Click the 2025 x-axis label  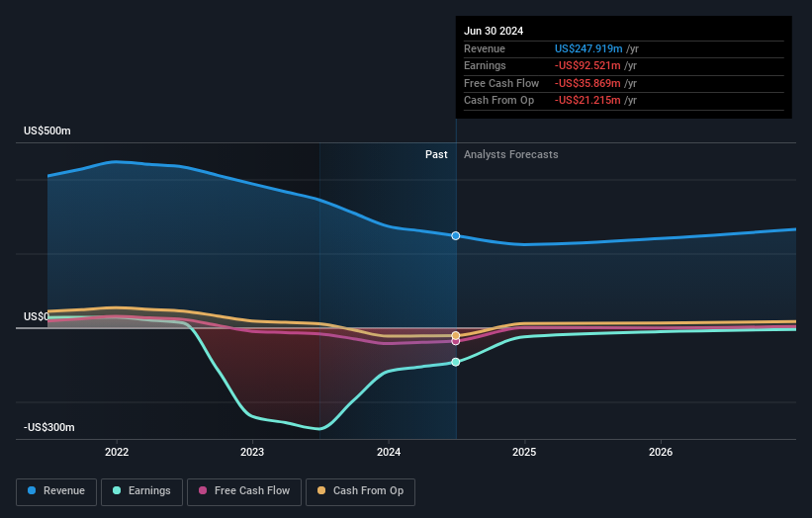[x=524, y=452]
